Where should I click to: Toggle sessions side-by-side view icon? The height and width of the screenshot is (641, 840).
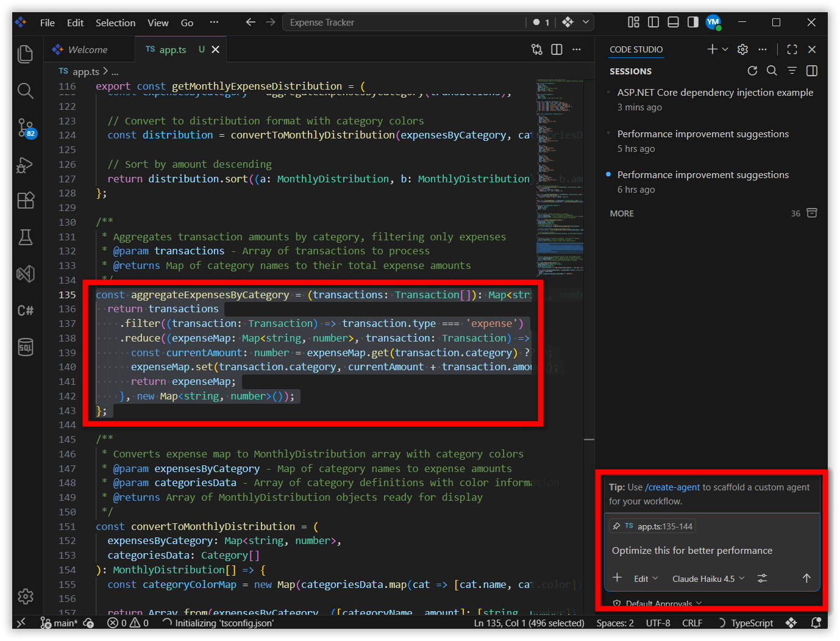tap(811, 71)
